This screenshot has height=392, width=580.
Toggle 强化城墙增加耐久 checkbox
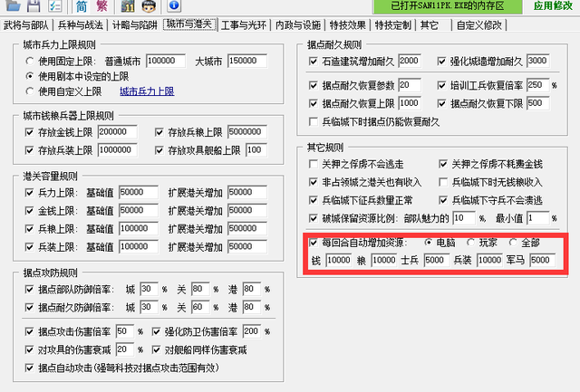pyautogui.click(x=441, y=61)
